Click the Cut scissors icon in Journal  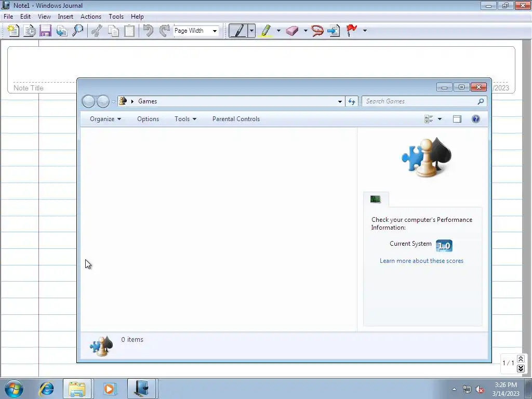(x=97, y=31)
